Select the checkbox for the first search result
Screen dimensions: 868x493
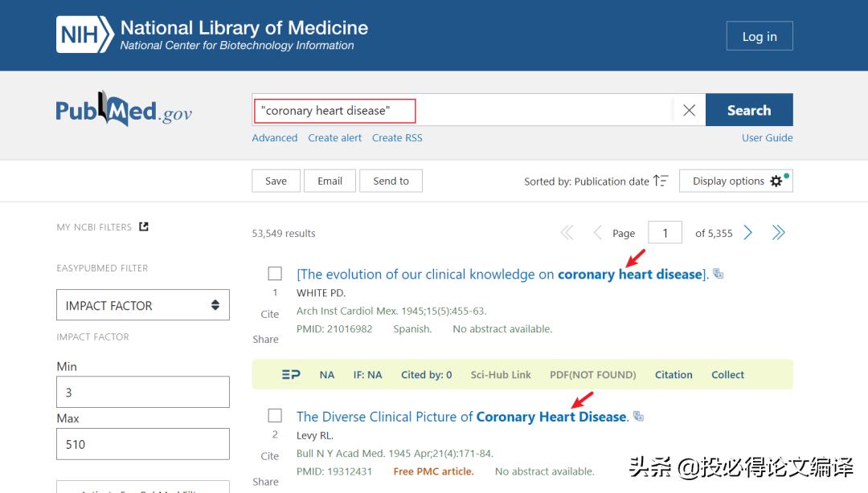[x=275, y=273]
